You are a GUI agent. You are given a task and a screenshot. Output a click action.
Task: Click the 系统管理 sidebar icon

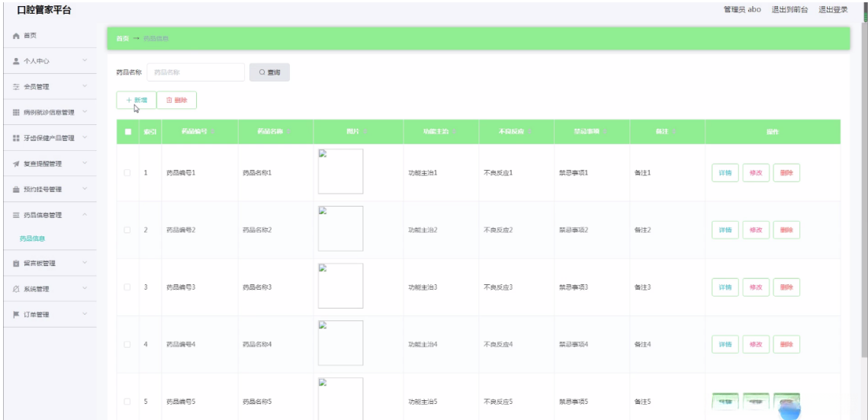16,289
